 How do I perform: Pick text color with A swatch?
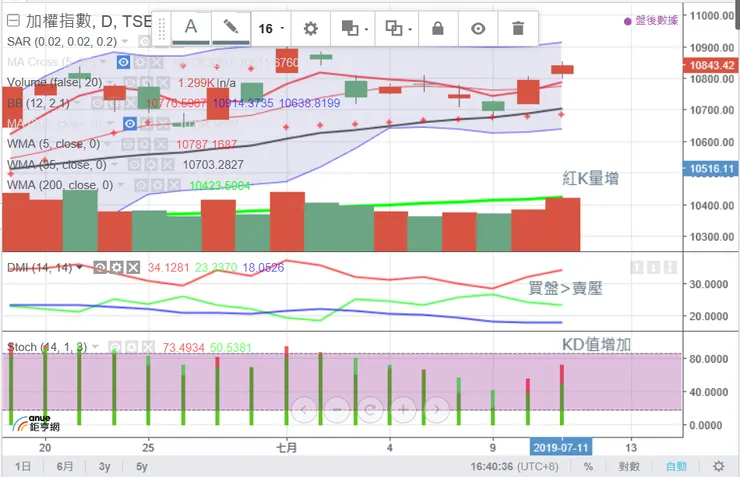(x=191, y=29)
